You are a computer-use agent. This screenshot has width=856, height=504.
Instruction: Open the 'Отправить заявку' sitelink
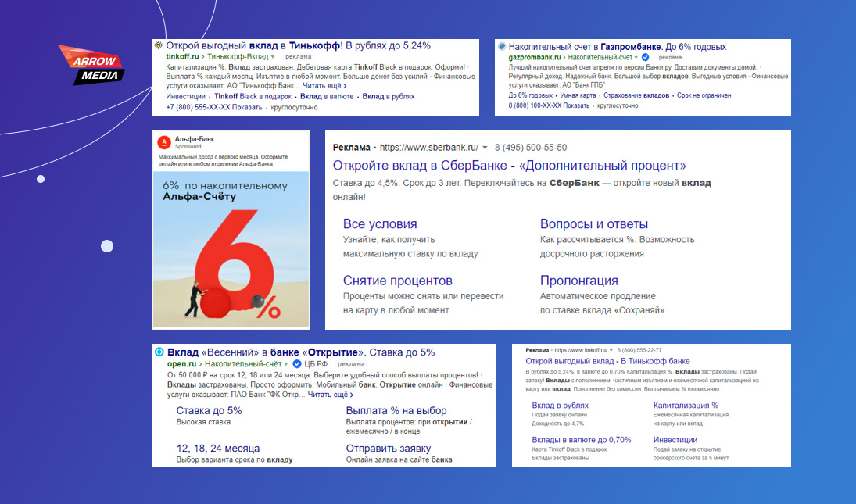[389, 449]
